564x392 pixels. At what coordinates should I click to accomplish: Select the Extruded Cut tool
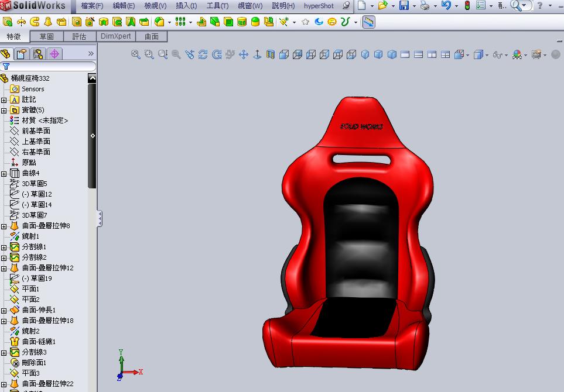(x=76, y=22)
